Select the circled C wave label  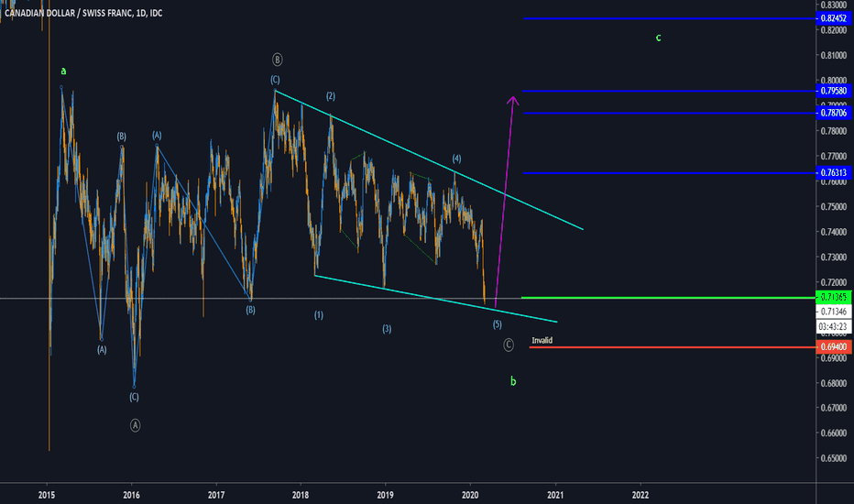tap(509, 345)
